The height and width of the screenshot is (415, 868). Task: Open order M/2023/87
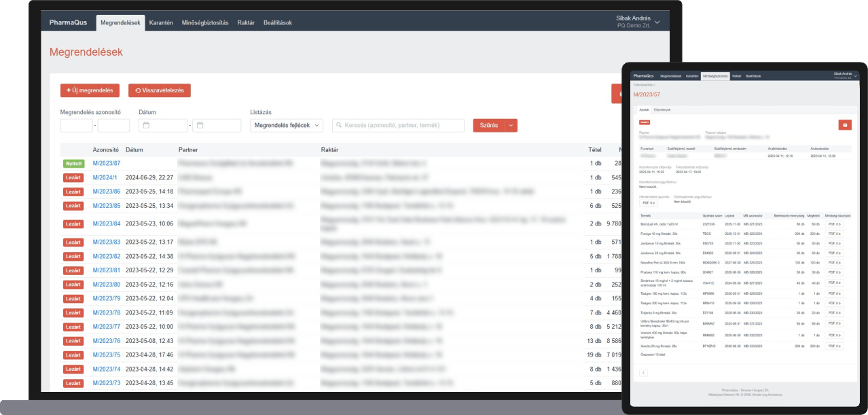pyautogui.click(x=107, y=164)
